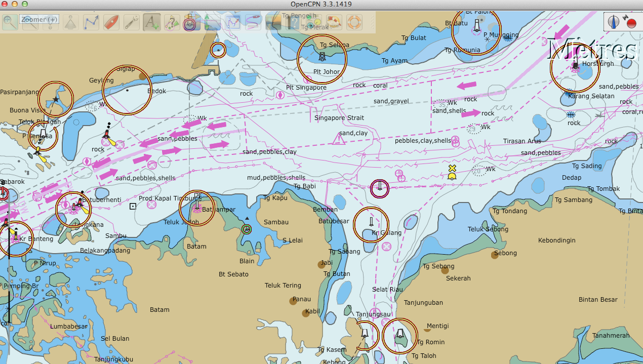Click the Lumbabesar label

click(69, 327)
